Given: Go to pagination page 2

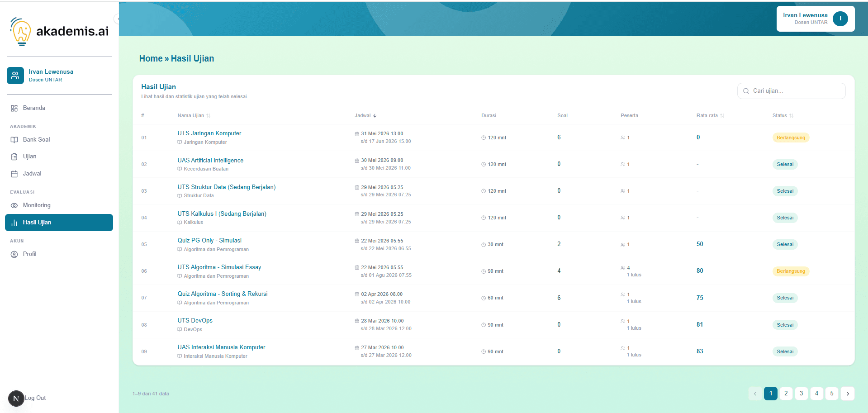Looking at the screenshot, I should pyautogui.click(x=786, y=394).
